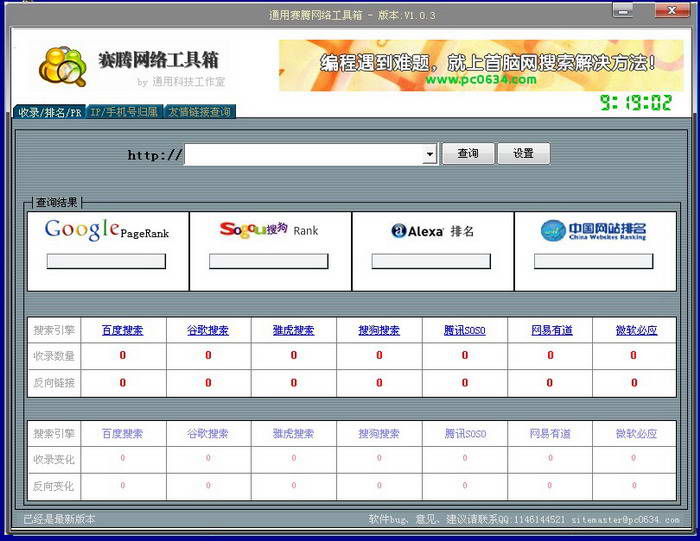Minimize the 赛腾网络工具箱 window
This screenshot has height=541, width=700.
pyautogui.click(x=622, y=10)
